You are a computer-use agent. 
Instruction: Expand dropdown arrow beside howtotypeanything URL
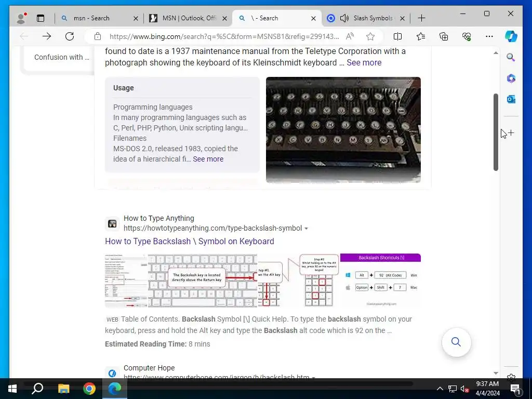tap(306, 229)
